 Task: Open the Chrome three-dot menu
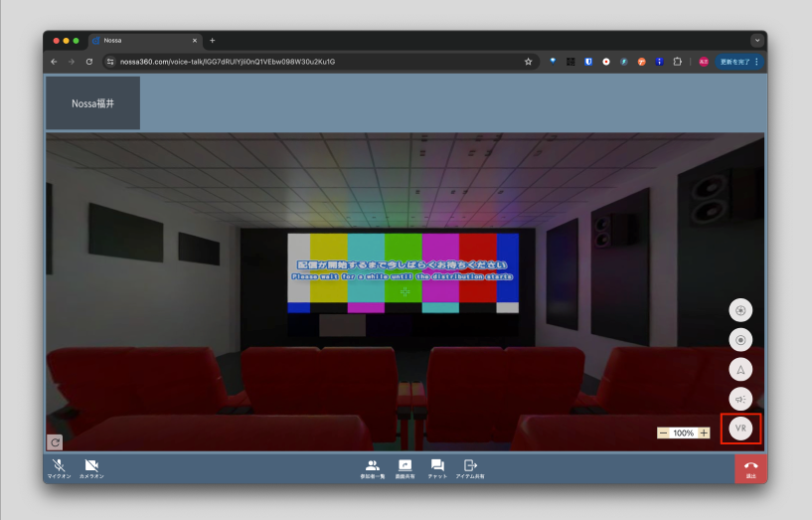pos(756,62)
